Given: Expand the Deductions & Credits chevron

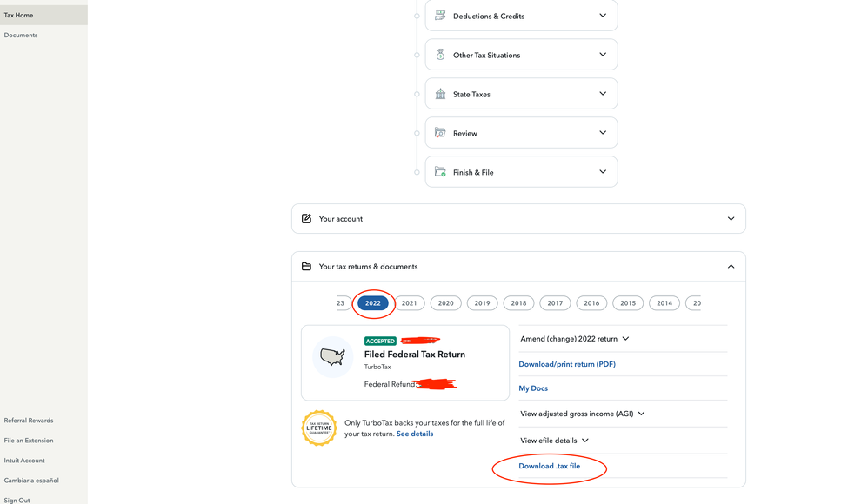Looking at the screenshot, I should point(603,16).
